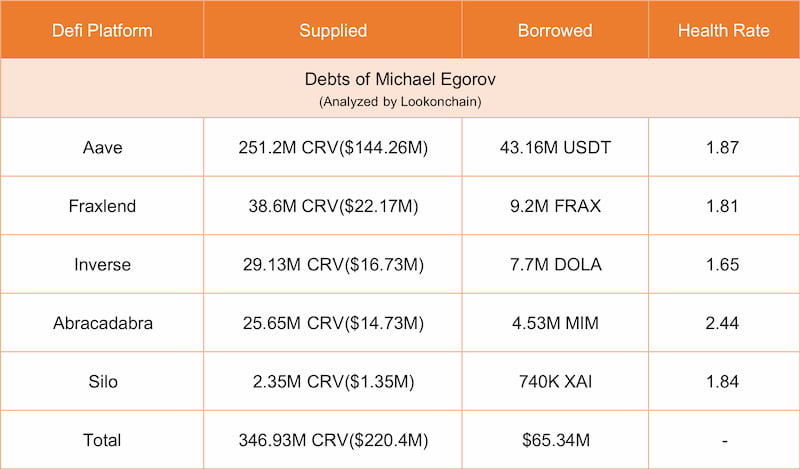
Task: Click the Supplied column header
Action: 332,30
